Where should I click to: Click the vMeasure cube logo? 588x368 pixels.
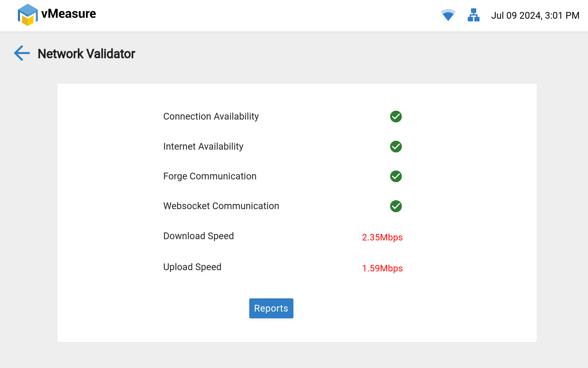(28, 15)
